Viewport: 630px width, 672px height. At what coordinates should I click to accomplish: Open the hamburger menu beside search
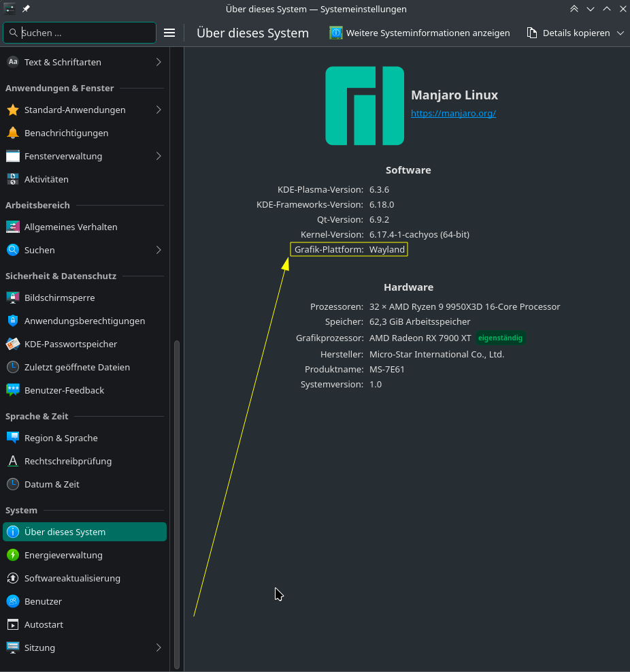(169, 33)
